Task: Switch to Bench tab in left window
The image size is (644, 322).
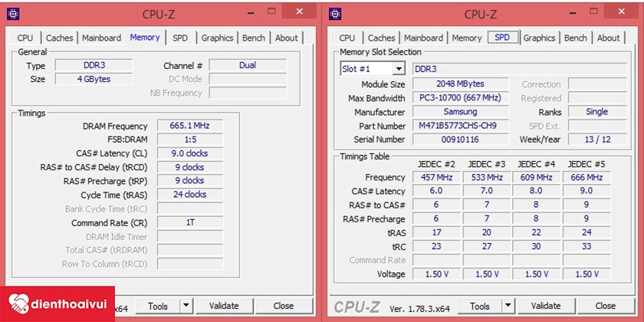Action: (x=254, y=38)
